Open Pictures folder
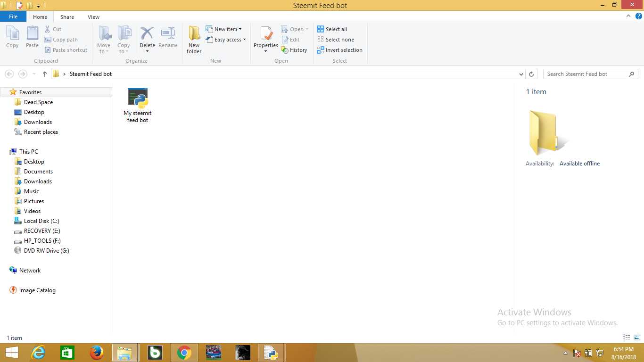 (33, 201)
